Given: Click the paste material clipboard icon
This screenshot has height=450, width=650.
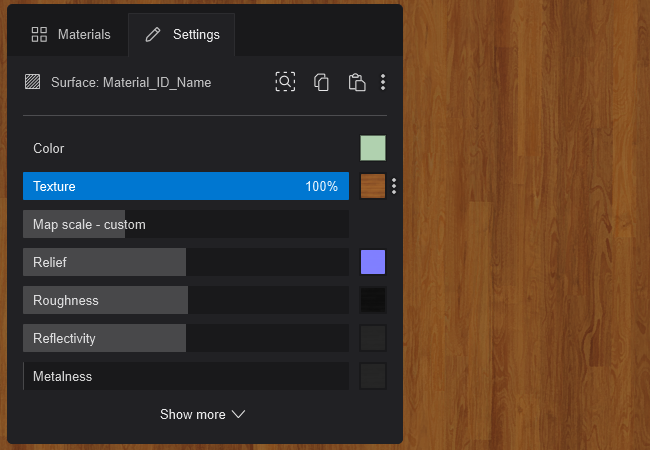Looking at the screenshot, I should tap(356, 82).
